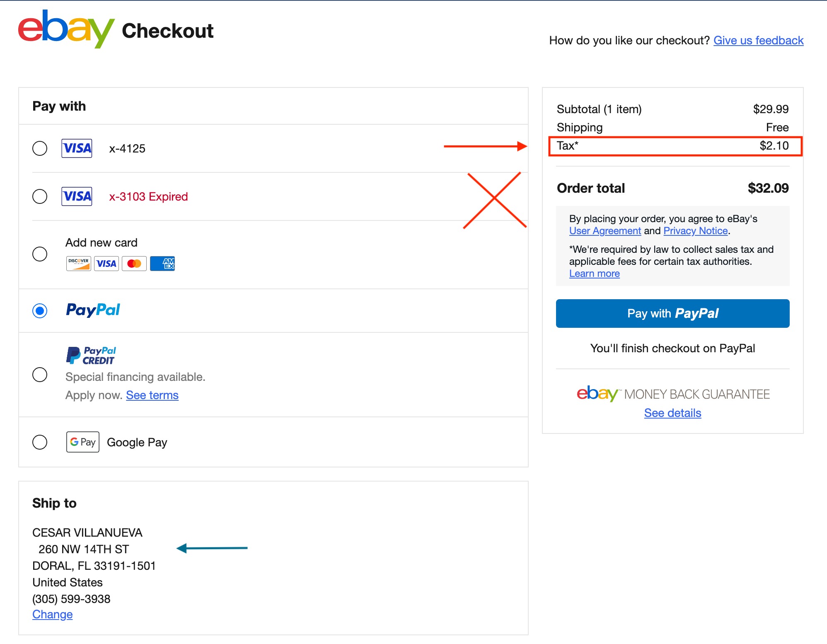Select the Visa x-4125 radio button
Image resolution: width=827 pixels, height=644 pixels.
click(40, 148)
